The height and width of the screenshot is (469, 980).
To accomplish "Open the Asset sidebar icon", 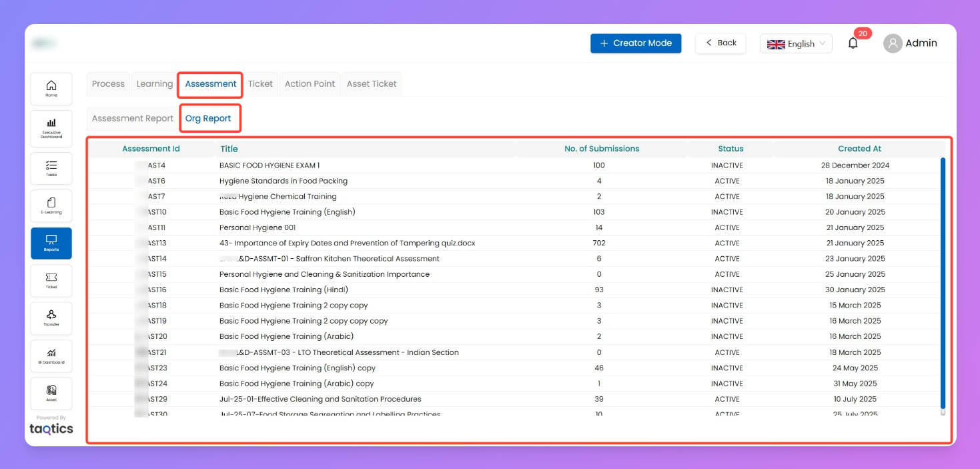I will tap(51, 393).
